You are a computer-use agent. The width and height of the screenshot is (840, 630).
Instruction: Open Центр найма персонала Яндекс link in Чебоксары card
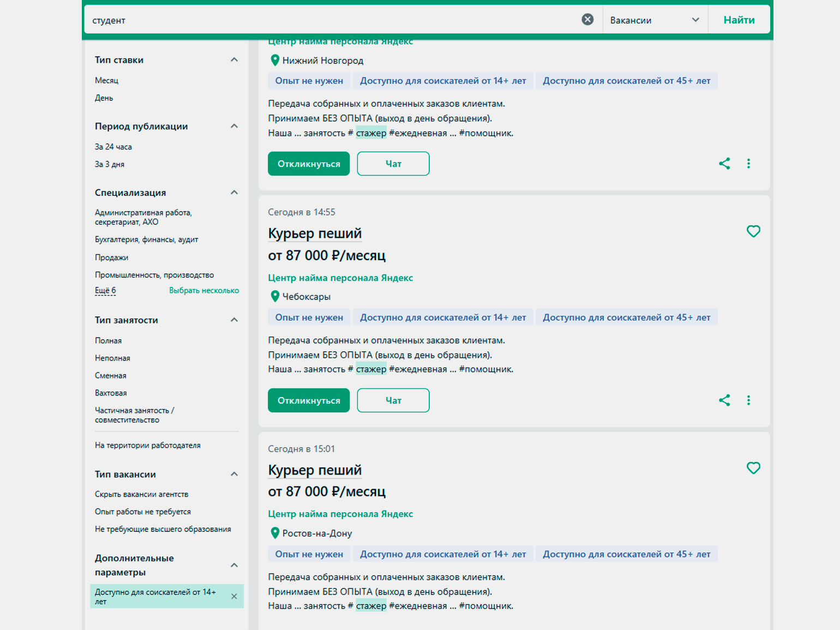coord(340,278)
